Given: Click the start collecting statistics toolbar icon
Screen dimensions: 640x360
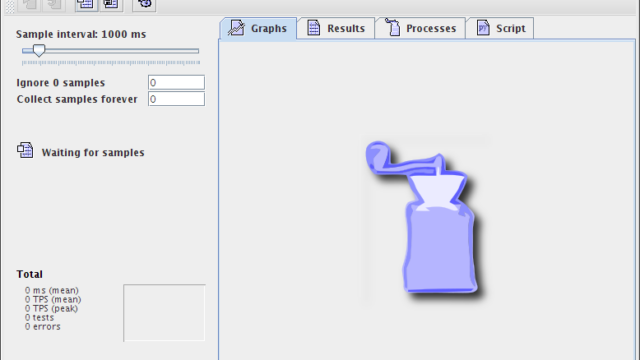Looking at the screenshot, I should (86, 5).
